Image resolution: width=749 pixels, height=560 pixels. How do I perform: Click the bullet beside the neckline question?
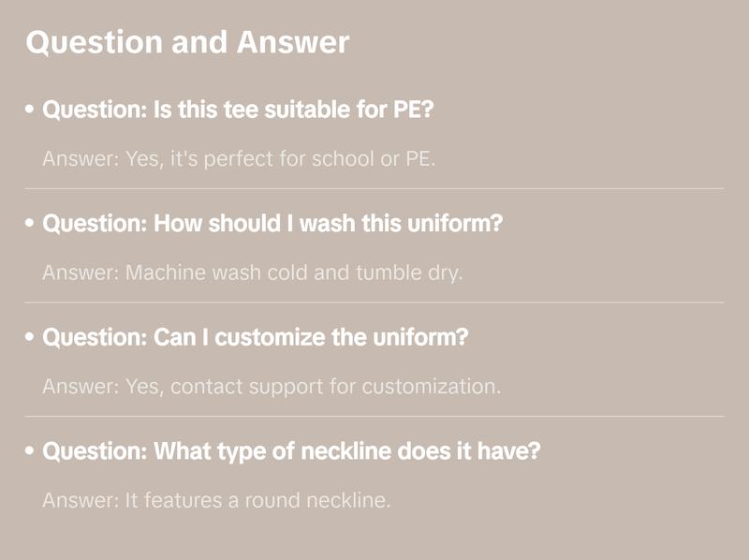click(31, 451)
